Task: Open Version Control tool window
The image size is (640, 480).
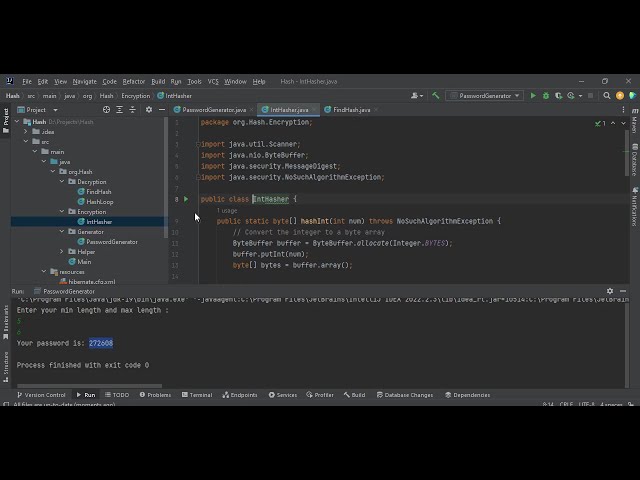Action: coord(41,395)
